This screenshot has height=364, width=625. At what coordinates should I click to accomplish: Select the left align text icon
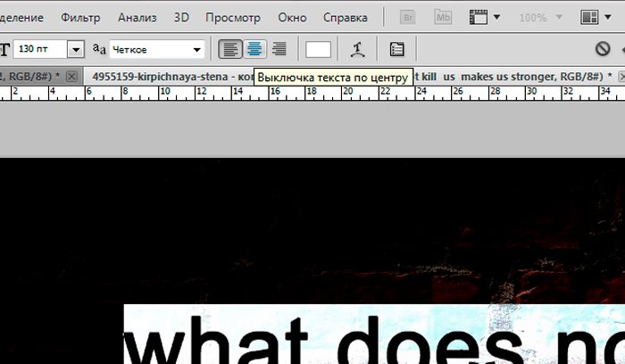pyautogui.click(x=230, y=50)
